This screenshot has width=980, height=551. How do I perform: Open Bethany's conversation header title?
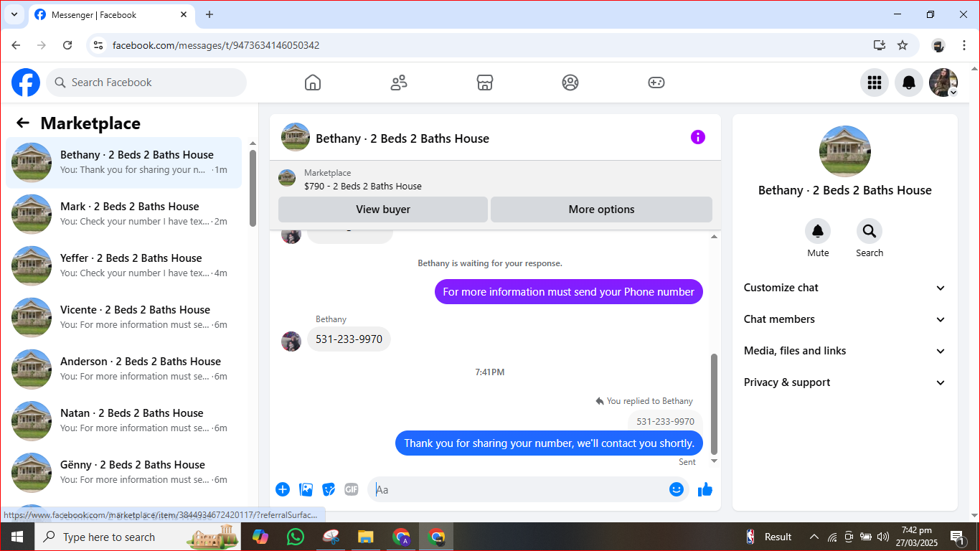point(402,138)
